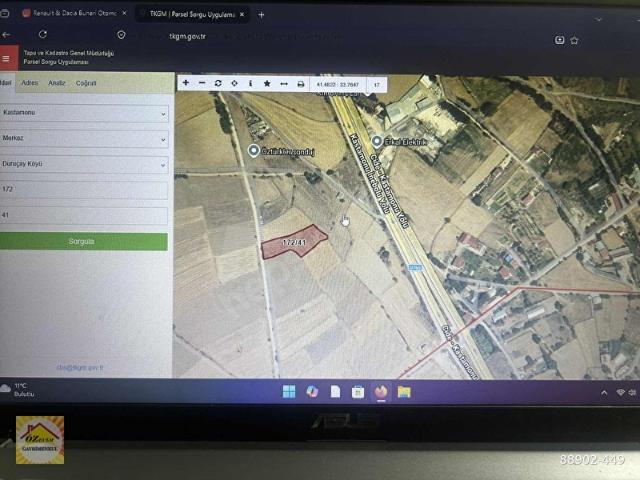This screenshot has width=640, height=480.
Task: Switch to the Coğrafi tab
Action: pyautogui.click(x=86, y=83)
